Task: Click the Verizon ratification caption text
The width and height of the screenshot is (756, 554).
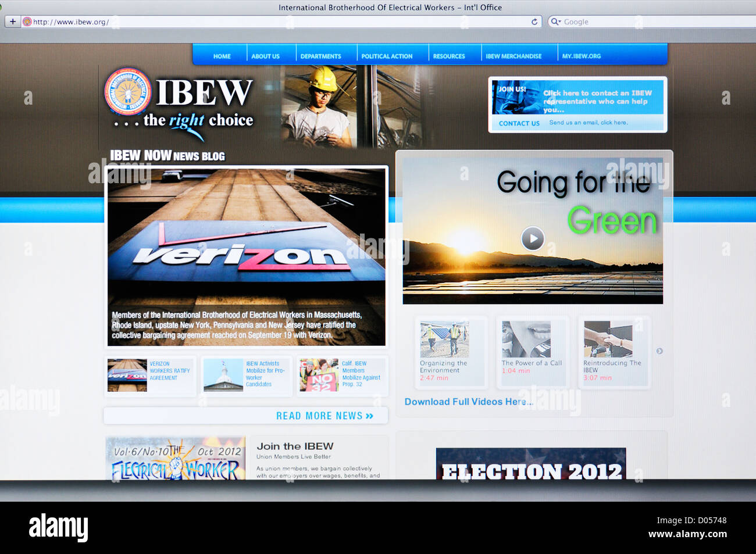Action: coord(237,325)
